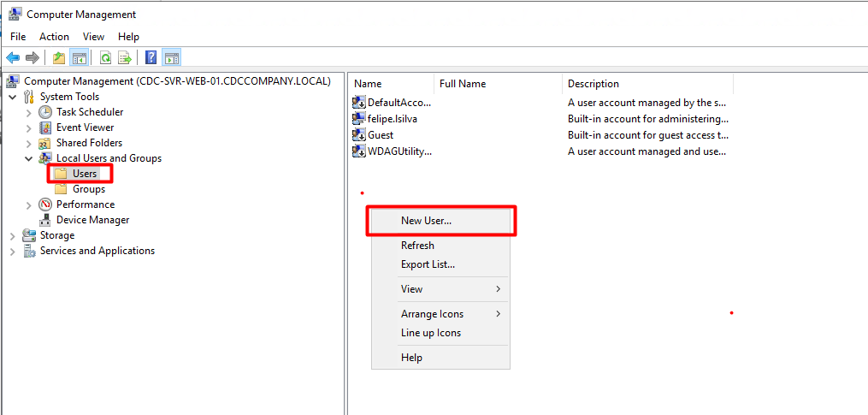Click the blue Help question mark icon
Screen dimensions: 868x415
click(151, 57)
